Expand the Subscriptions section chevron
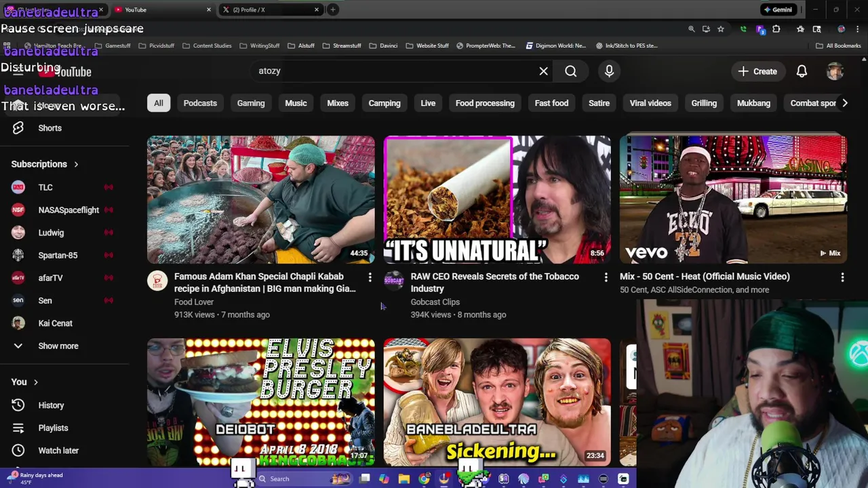 tap(76, 164)
